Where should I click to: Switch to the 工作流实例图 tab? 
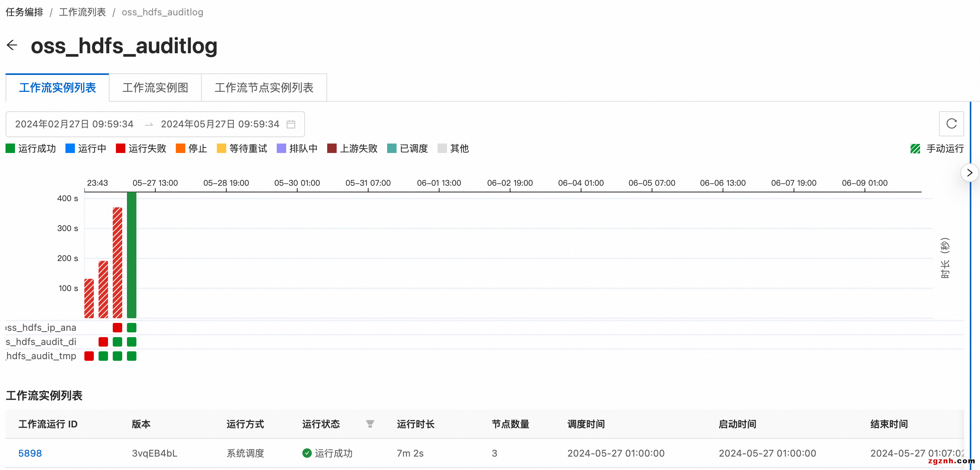tap(155, 88)
